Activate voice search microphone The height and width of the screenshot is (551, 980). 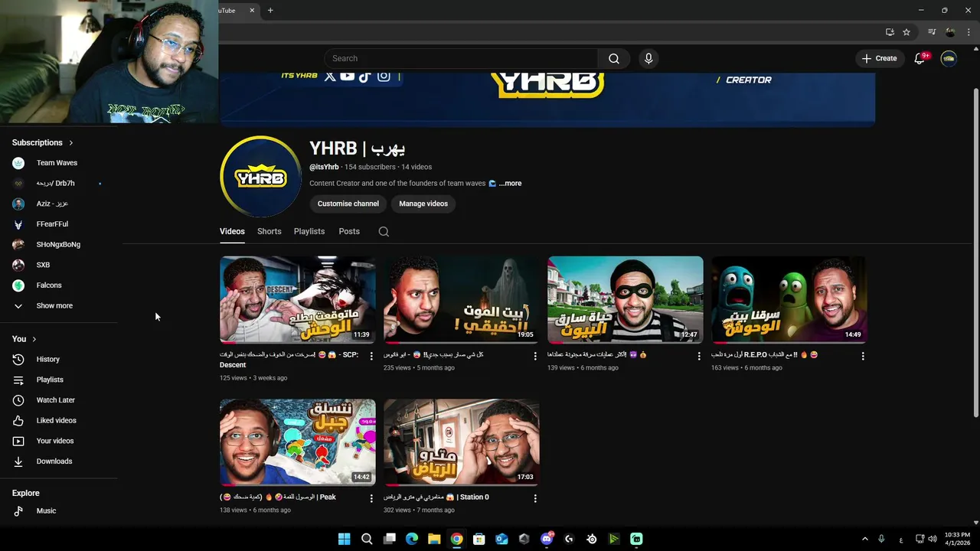point(648,58)
